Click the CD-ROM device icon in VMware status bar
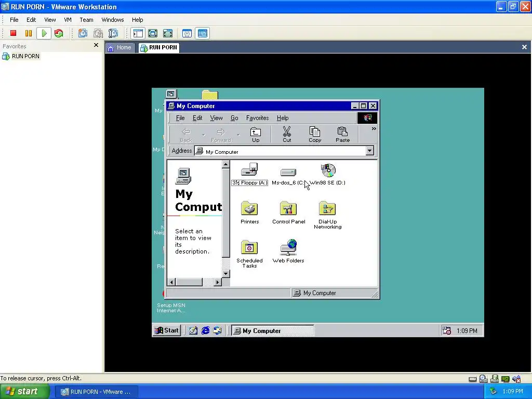 (x=484, y=379)
